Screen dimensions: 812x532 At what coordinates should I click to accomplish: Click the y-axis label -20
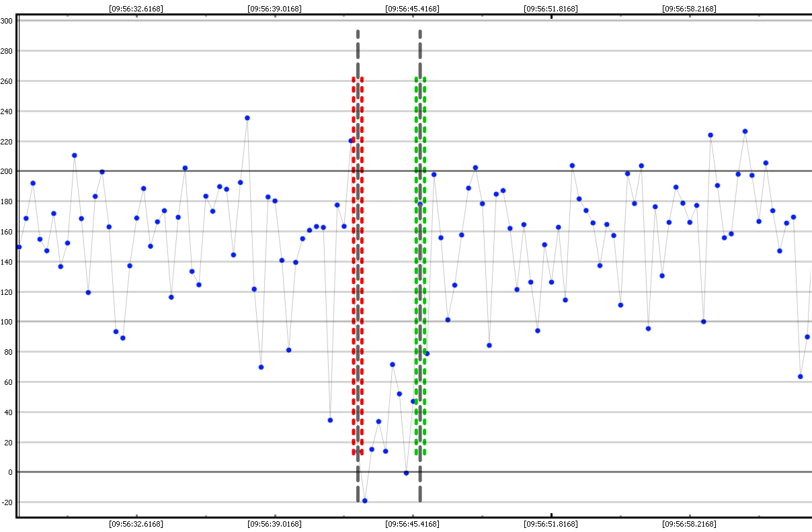click(x=7, y=502)
